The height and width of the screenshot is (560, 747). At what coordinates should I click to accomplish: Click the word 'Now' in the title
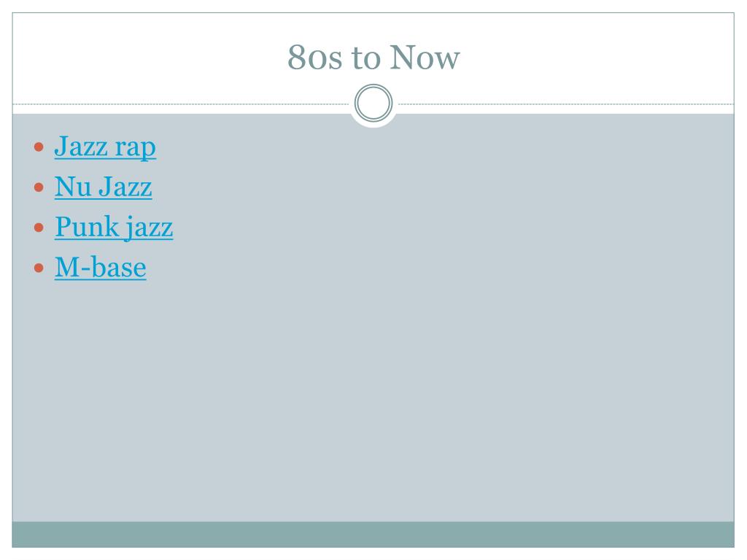tap(425, 58)
